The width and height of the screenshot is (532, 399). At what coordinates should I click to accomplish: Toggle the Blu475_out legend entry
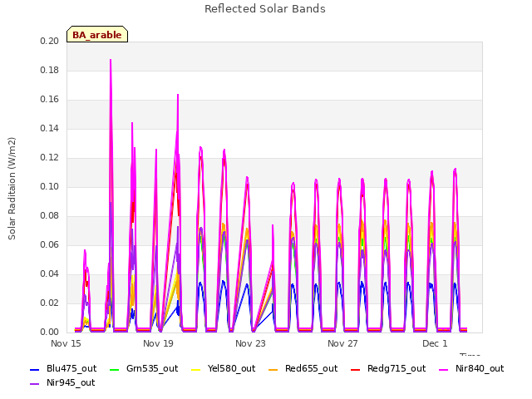pos(63,368)
